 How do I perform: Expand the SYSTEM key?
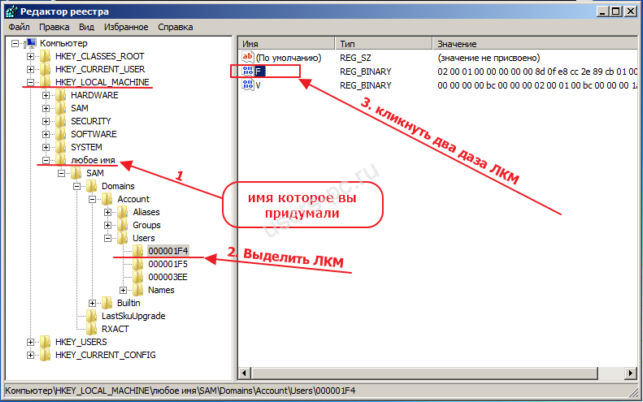click(46, 147)
